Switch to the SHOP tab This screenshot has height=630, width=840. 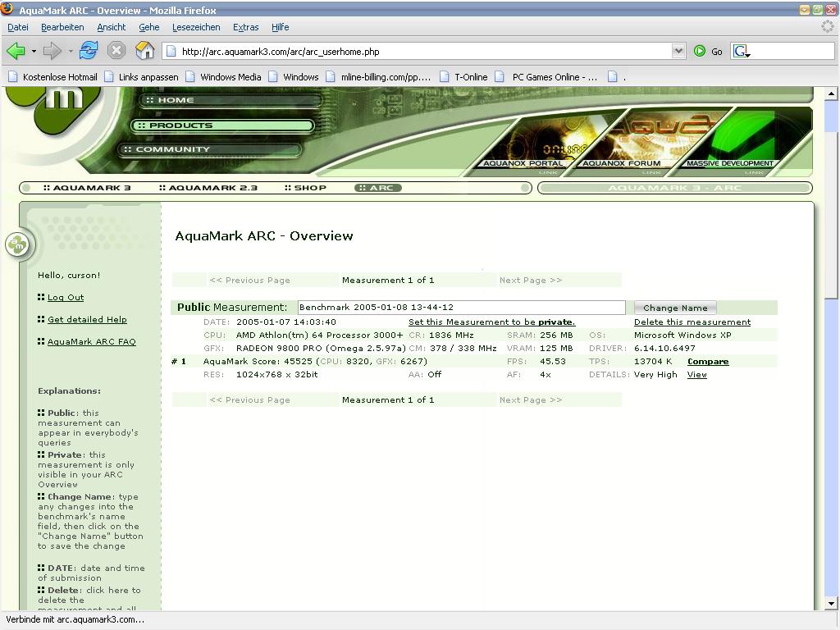tap(305, 188)
